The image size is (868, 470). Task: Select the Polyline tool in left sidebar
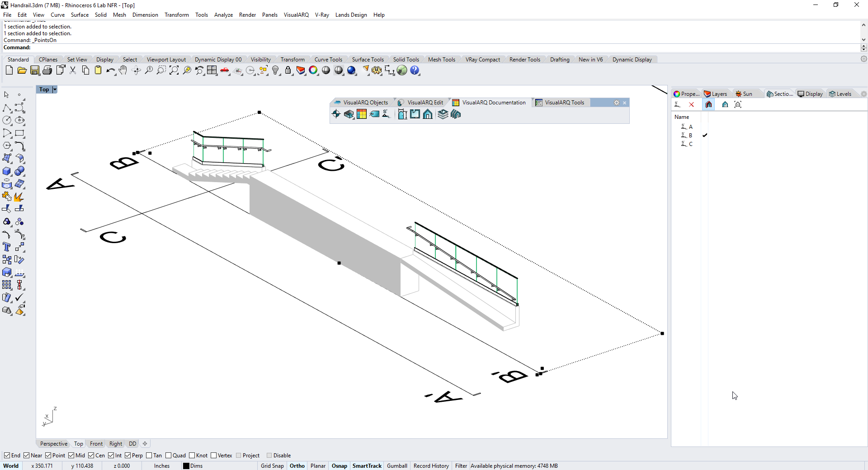point(7,108)
